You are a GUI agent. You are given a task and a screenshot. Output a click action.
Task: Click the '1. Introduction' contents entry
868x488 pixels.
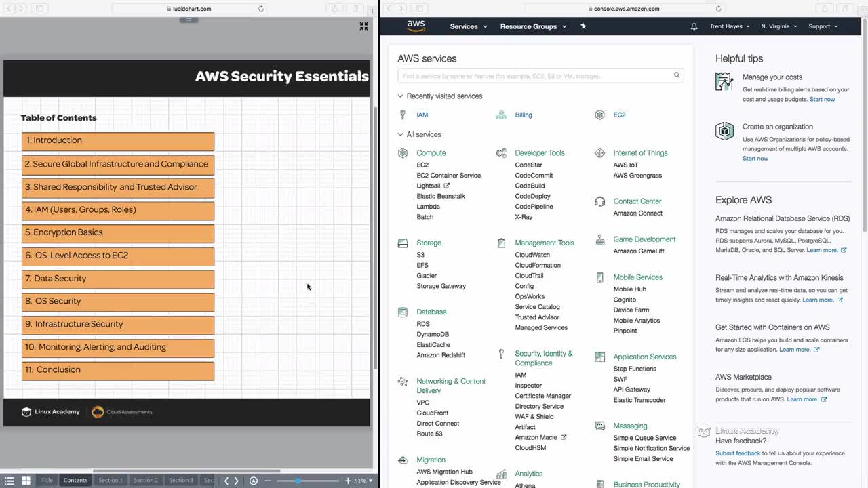[118, 141]
